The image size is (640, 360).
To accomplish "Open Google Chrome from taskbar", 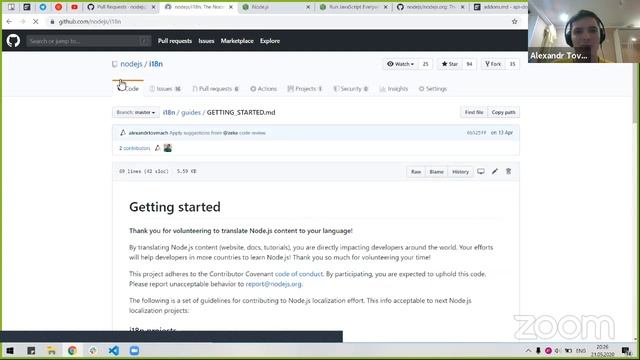I will 72,351.
